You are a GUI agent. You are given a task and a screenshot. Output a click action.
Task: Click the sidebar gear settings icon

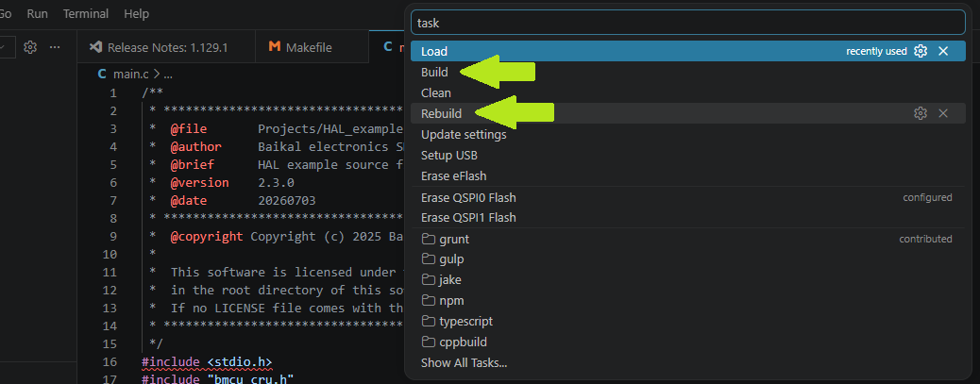[x=30, y=47]
